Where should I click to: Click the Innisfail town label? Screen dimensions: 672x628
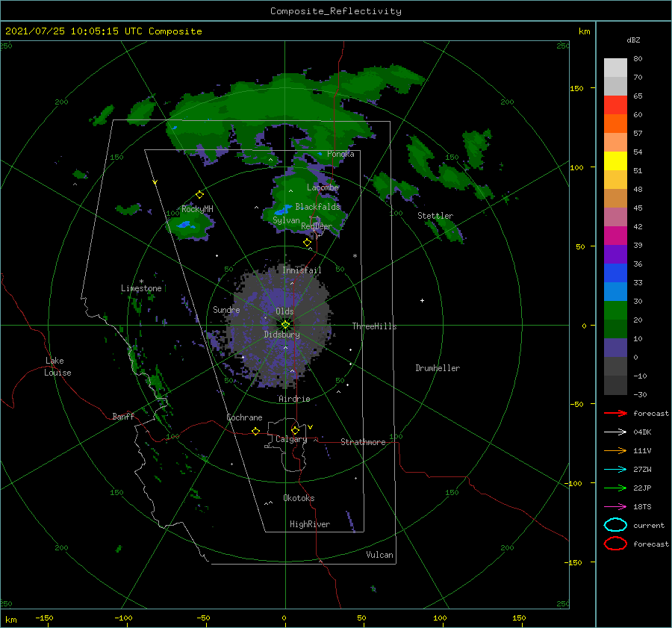pyautogui.click(x=302, y=270)
